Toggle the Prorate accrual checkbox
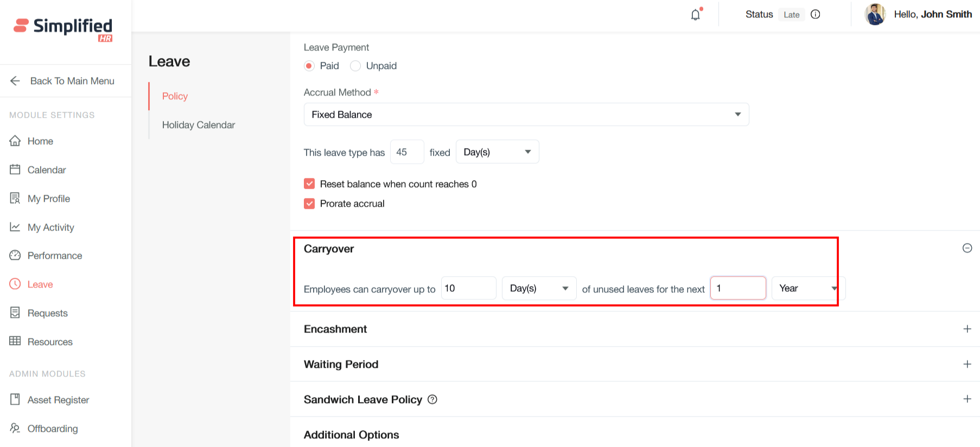This screenshot has height=447, width=980. [309, 203]
